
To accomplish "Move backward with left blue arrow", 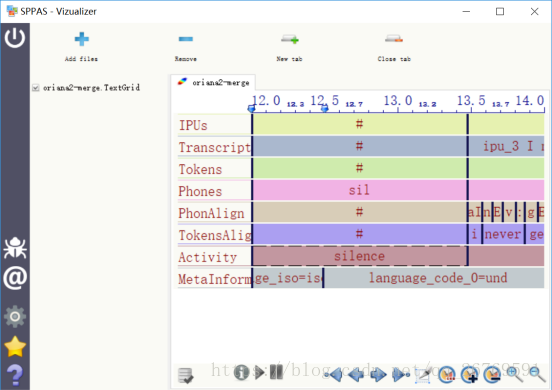I will click(x=356, y=375).
